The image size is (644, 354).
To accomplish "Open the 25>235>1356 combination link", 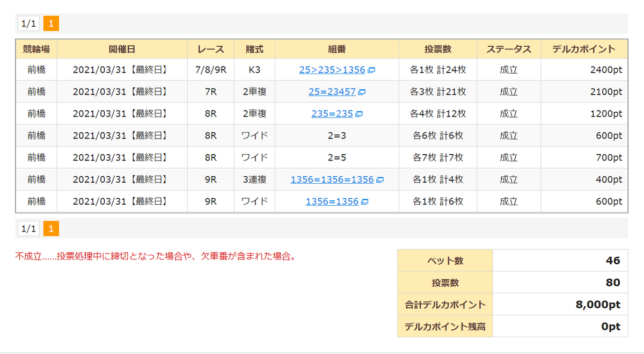I will [x=332, y=70].
